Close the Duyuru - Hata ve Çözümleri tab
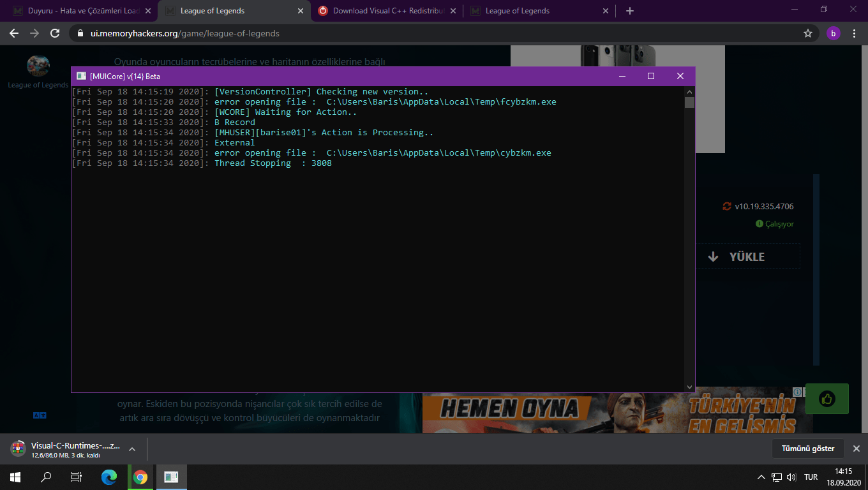Viewport: 868px width, 490px height. point(148,11)
